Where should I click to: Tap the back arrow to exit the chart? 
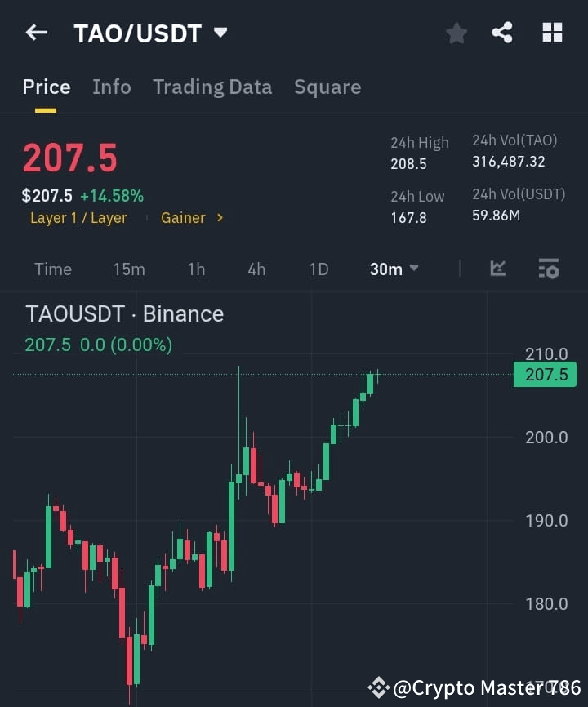tap(34, 33)
